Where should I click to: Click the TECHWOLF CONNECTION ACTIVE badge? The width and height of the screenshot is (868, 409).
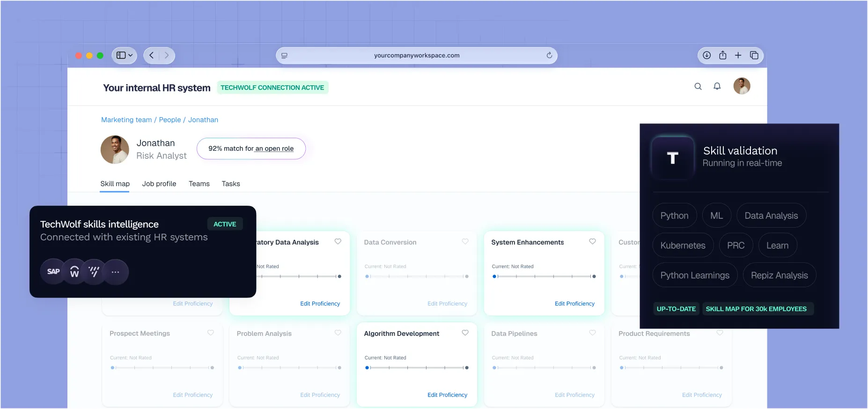pyautogui.click(x=272, y=88)
